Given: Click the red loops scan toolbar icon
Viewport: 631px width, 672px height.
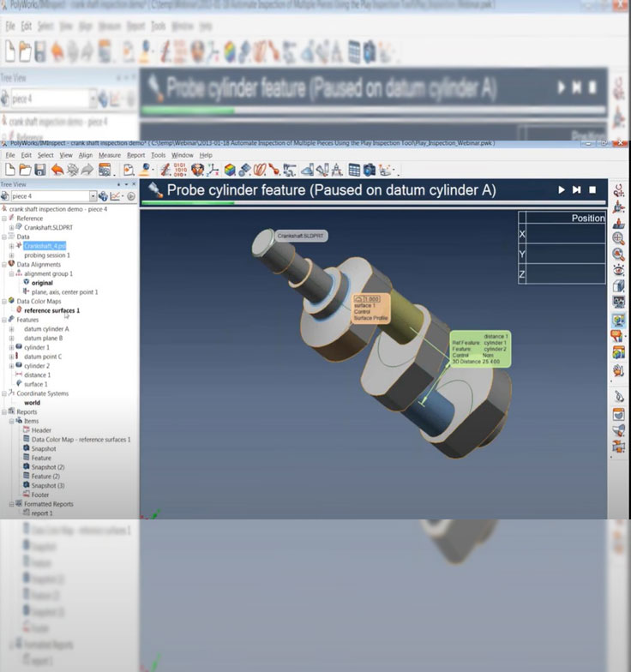Looking at the screenshot, I should coord(259,170).
